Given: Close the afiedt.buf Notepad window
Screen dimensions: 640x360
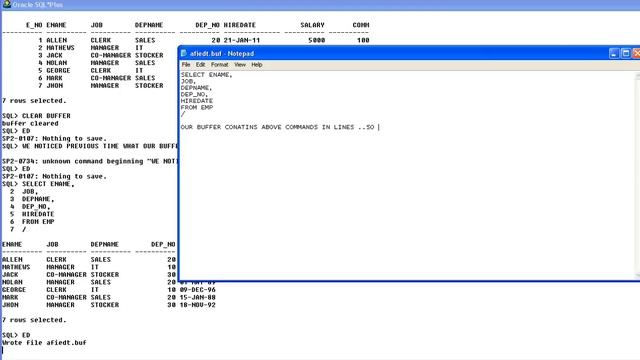Looking at the screenshot, I should (x=636, y=53).
